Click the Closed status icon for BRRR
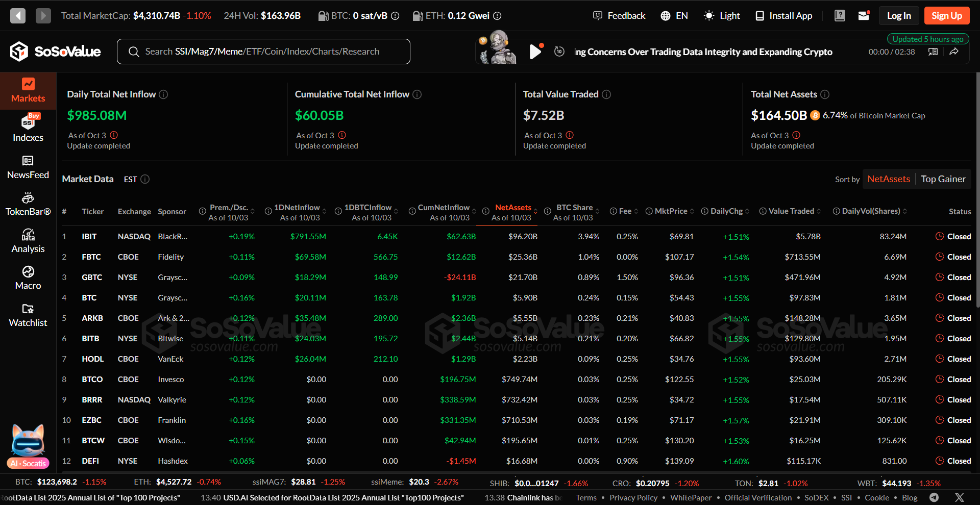 (x=939, y=400)
